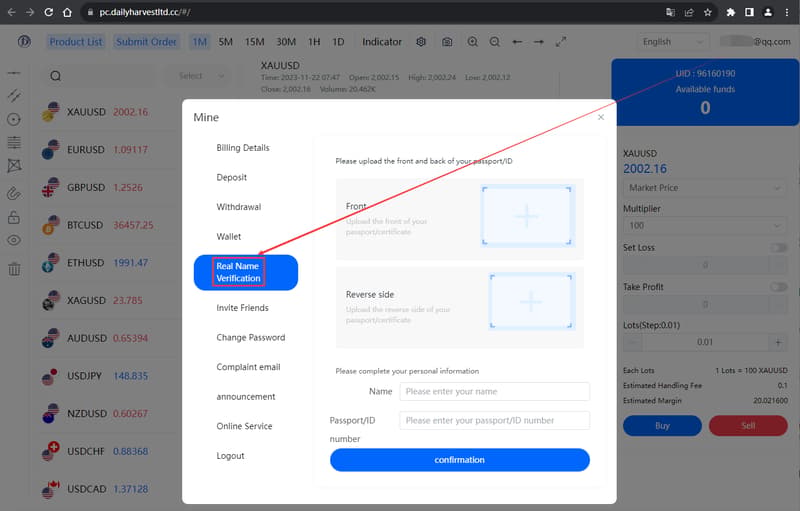Click the trash delete drawings icon
The height and width of the screenshot is (511, 800).
pos(14,269)
